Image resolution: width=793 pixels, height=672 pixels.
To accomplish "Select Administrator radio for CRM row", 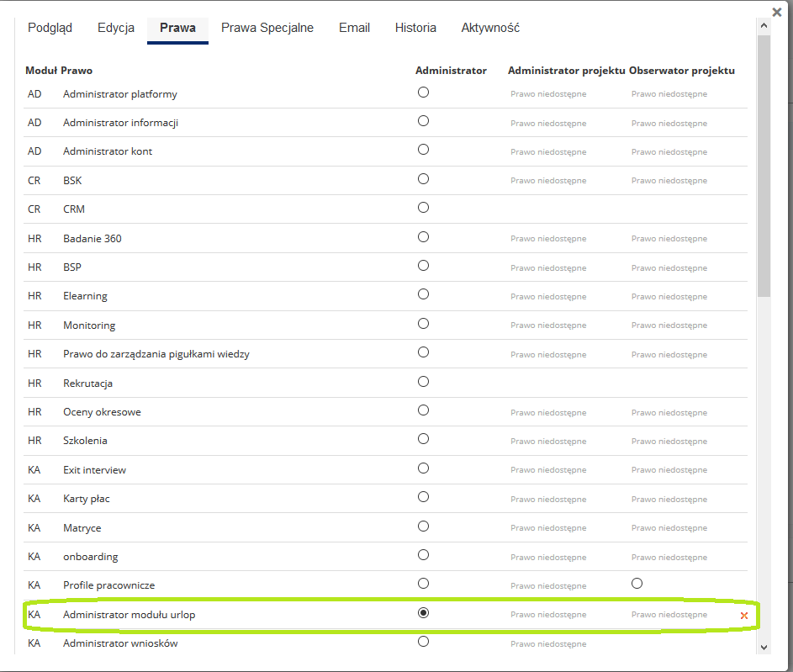I will pos(423,207).
